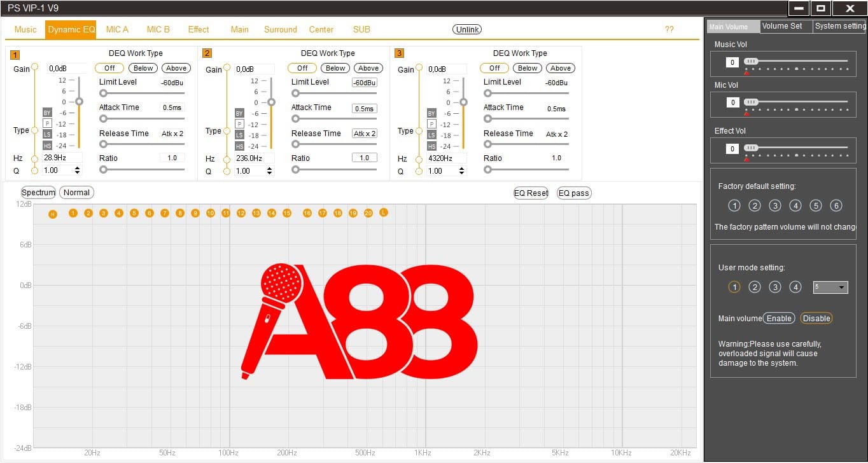Adjust Q stepper arrows in DEQ band 1
This screenshot has height=463, width=868.
78,170
